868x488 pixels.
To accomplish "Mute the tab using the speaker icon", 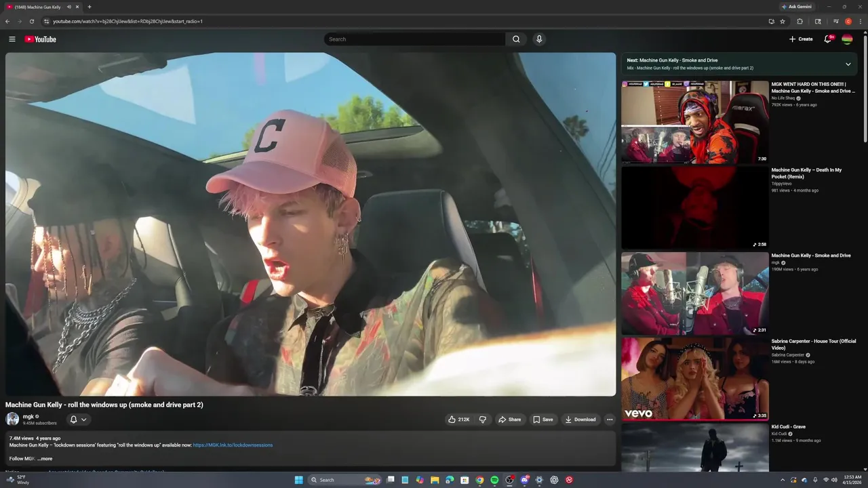I will pos(69,7).
